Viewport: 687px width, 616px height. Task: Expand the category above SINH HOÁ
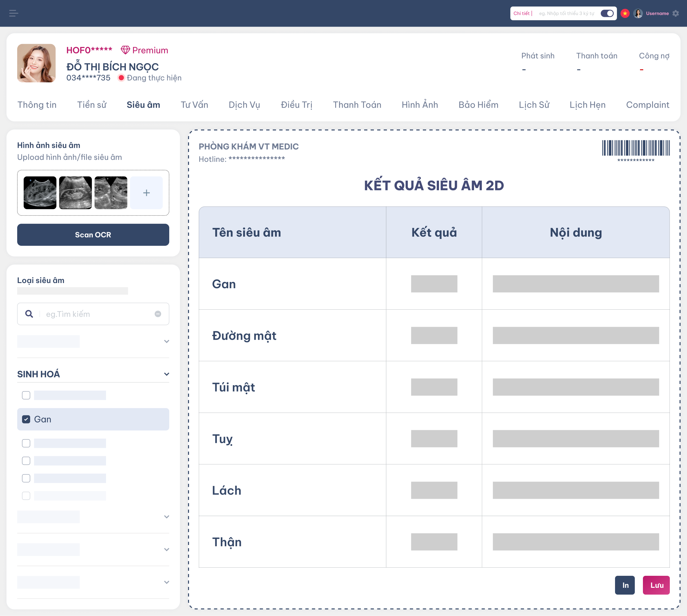(x=167, y=341)
